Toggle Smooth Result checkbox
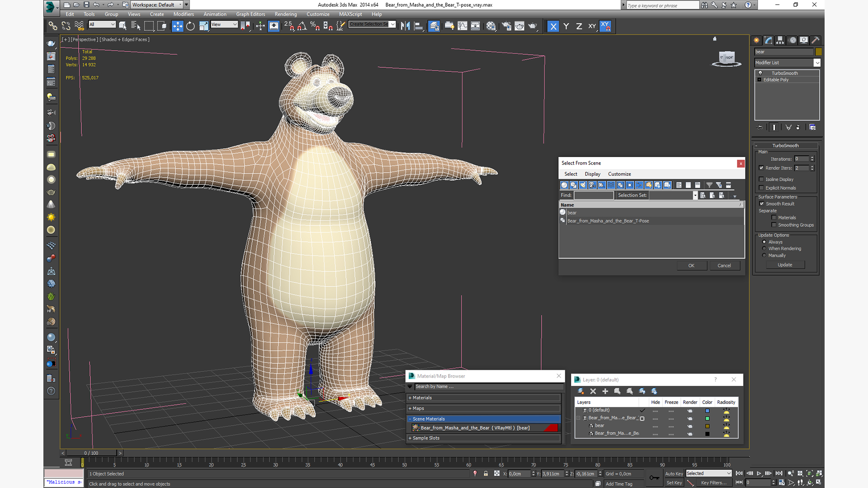Viewport: 868px width, 488px height. point(762,204)
